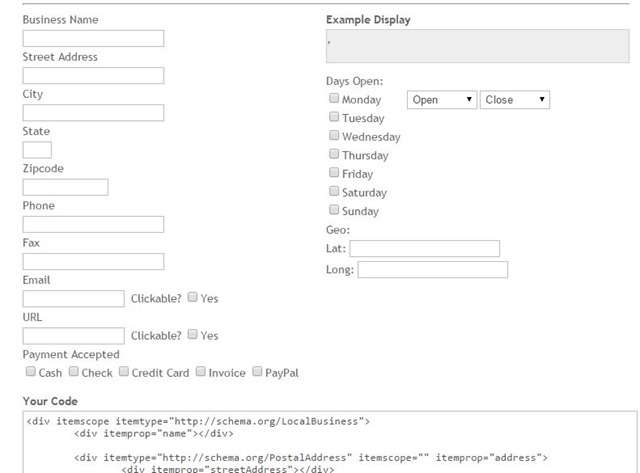Check the Cash payment option
This screenshot has height=473, width=640.
click(x=31, y=371)
